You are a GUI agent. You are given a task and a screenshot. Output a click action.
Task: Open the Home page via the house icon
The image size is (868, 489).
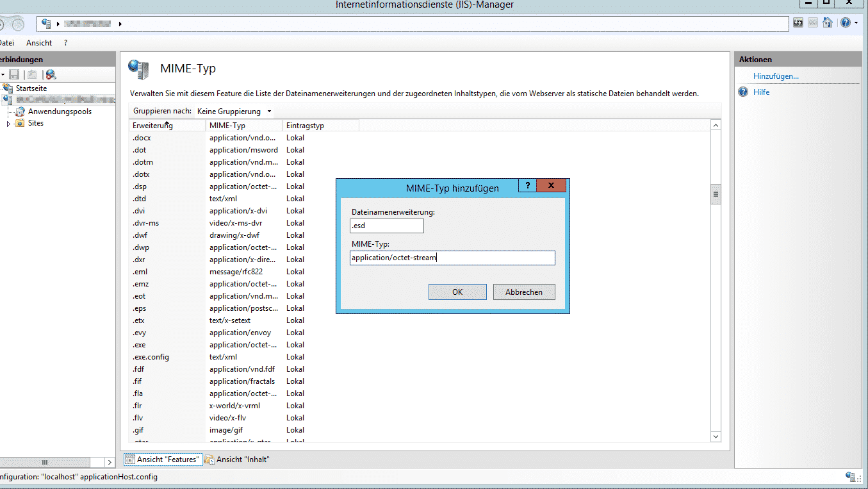[x=827, y=22]
